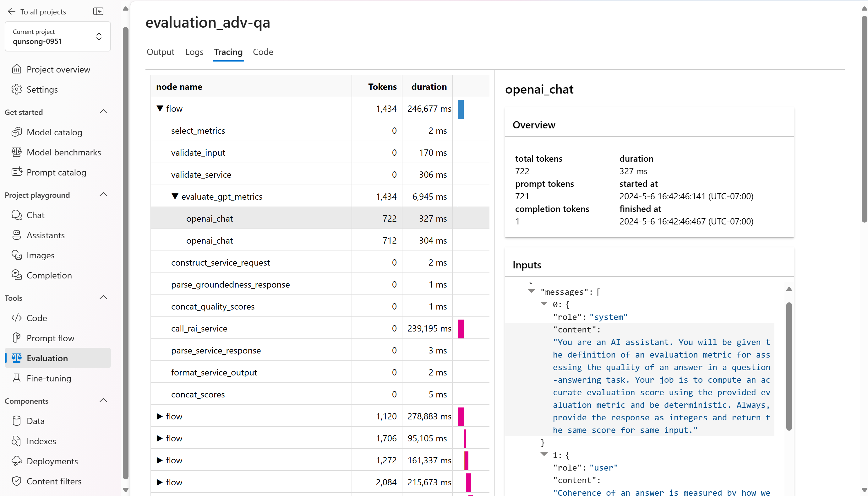Viewport: 868px width, 496px height.
Task: Open Model benchmarks page
Action: (x=63, y=152)
